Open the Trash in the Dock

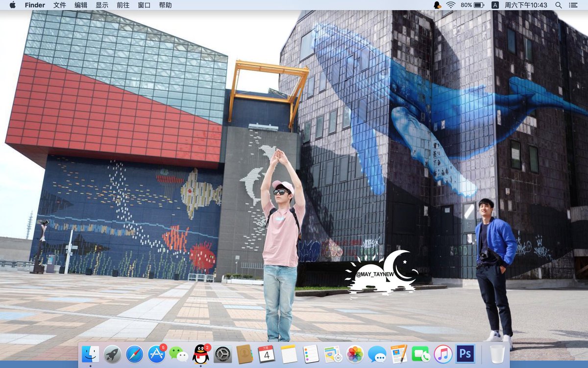(497, 354)
